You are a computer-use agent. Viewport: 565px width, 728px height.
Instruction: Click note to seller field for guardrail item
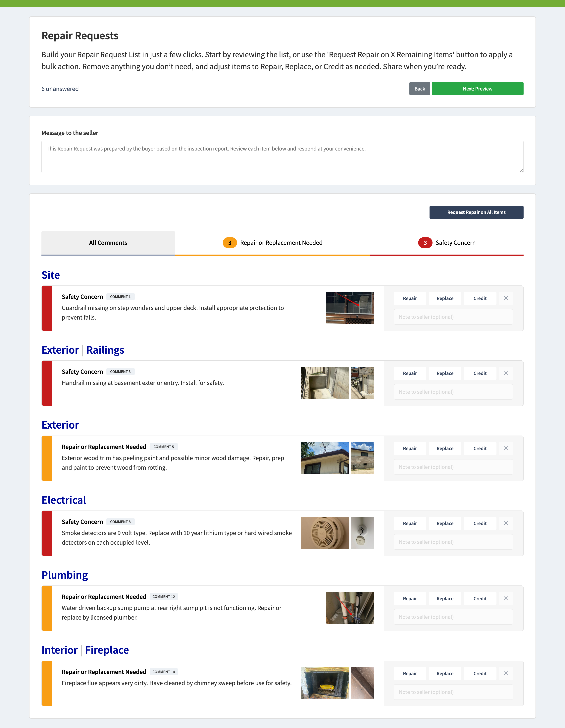click(x=453, y=317)
